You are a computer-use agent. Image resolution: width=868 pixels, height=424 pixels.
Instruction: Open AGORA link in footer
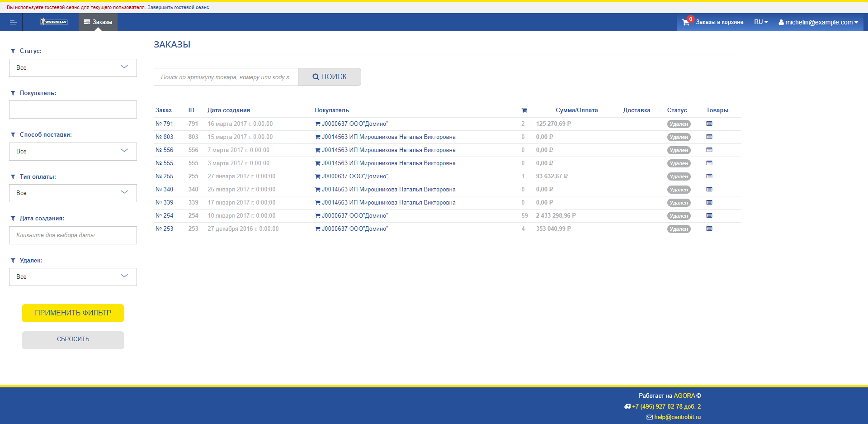coord(684,396)
